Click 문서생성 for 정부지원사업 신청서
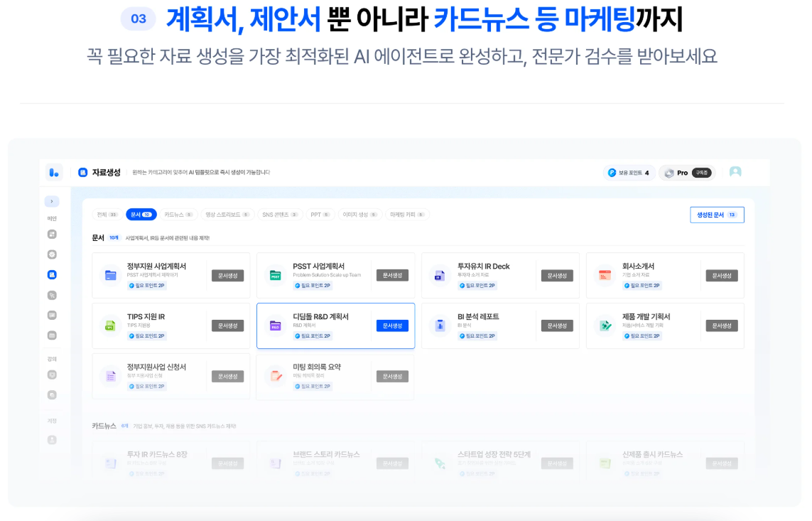The width and height of the screenshot is (812, 521). click(x=227, y=377)
